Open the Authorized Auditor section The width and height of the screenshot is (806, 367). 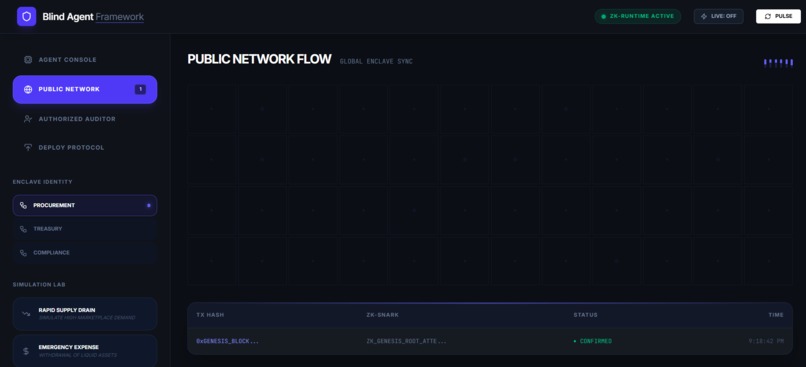85,119
